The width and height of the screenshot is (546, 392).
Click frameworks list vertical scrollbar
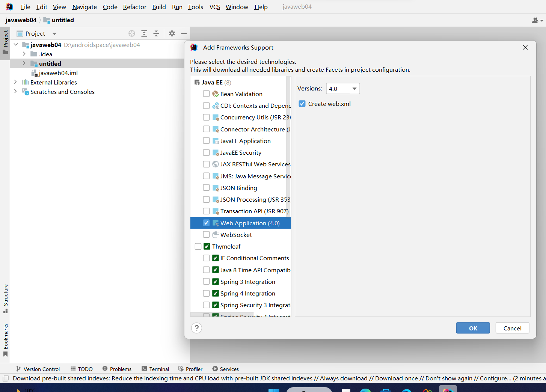coord(288,146)
